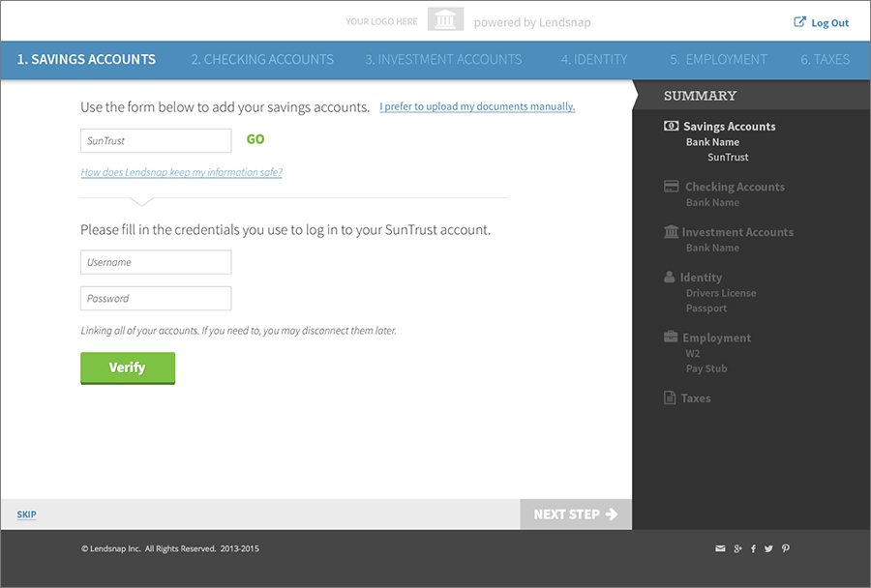Click the Identity person icon in summary

pyautogui.click(x=670, y=277)
